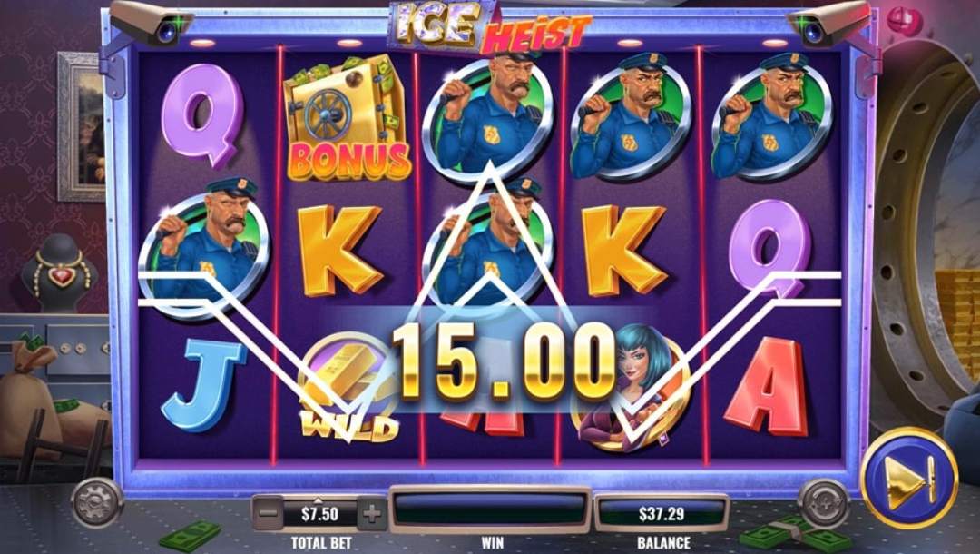Increase the total bet with plus
This screenshot has width=980, height=554.
371,514
